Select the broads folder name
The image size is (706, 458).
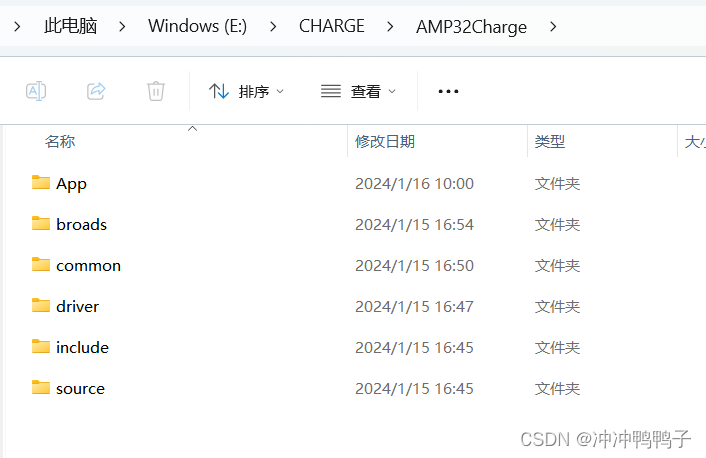81,224
